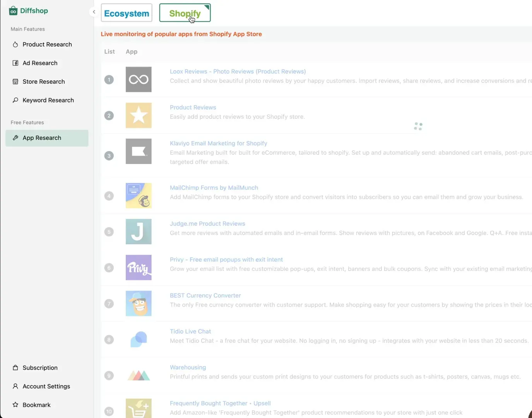Open the Klaviyo flag app icon

[139, 151]
